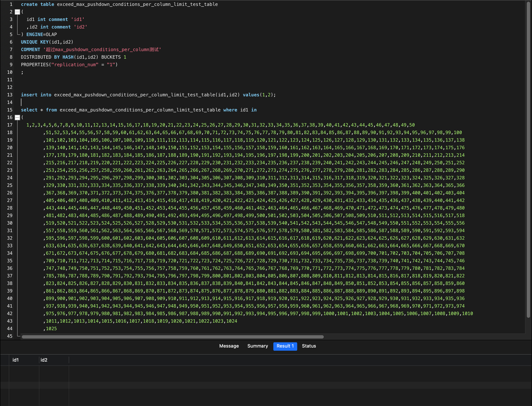The image size is (532, 406).
Task: Click the "replication_num" string in PROPERTIES
Action: coord(75,65)
